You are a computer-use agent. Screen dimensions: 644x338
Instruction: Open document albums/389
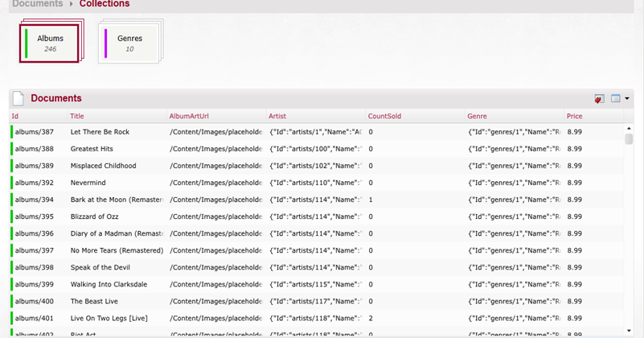(x=35, y=166)
